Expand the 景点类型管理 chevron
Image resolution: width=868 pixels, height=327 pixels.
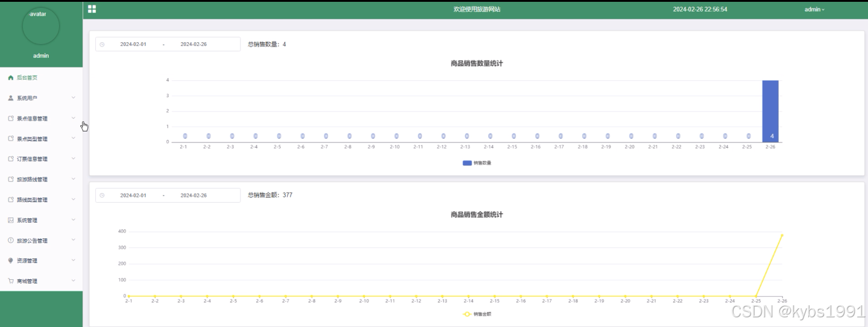click(x=74, y=138)
